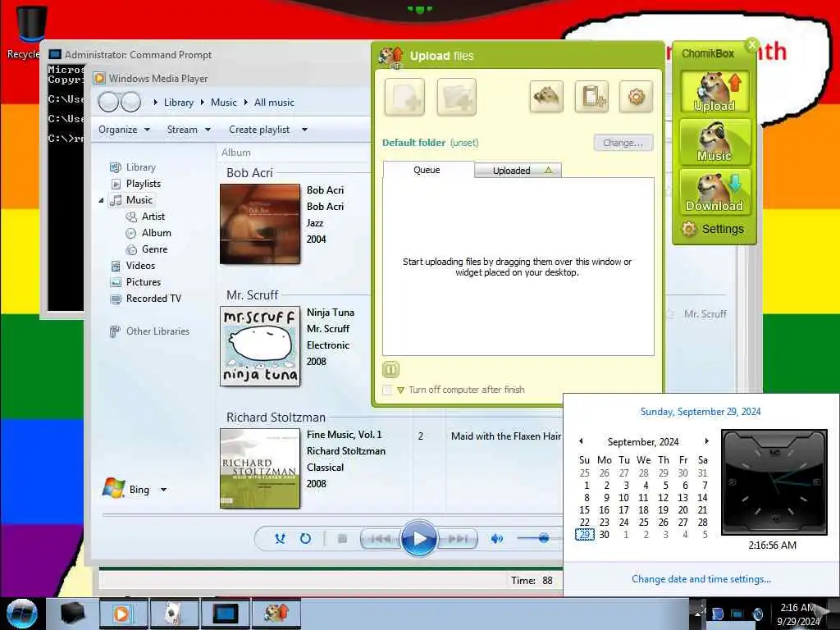
Task: Click the add file icon in Upload files
Action: 404,97
